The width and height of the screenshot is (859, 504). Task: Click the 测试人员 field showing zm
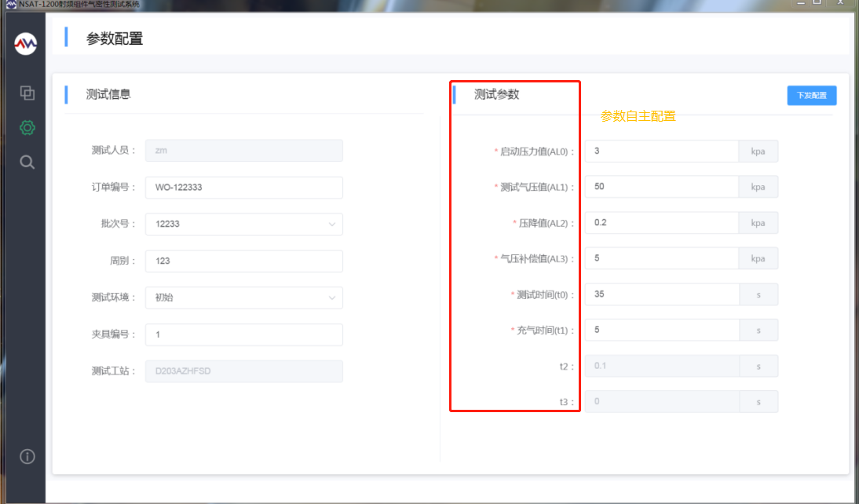[243, 151]
